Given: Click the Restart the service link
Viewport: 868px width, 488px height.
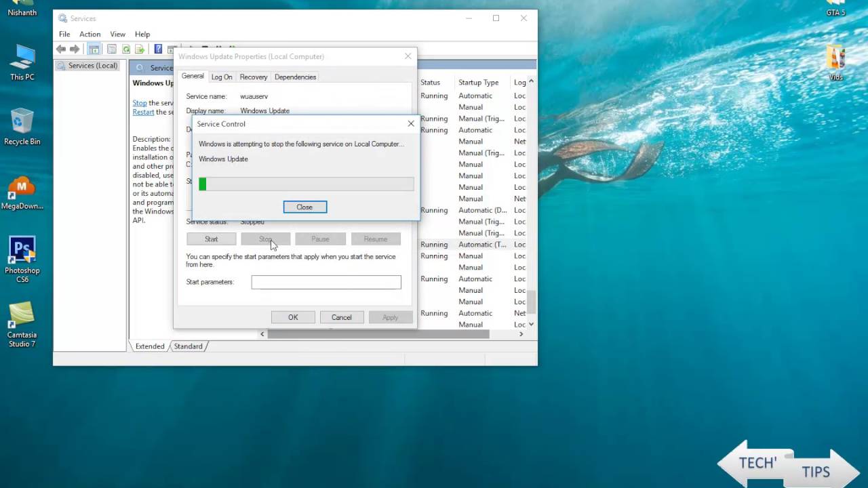Looking at the screenshot, I should [143, 113].
